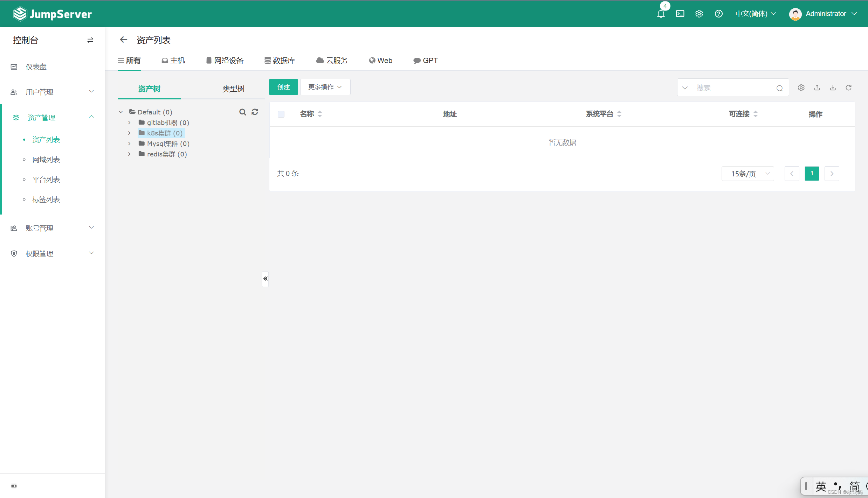The image size is (868, 498).
Task: Click the table column settings gear
Action: (801, 87)
